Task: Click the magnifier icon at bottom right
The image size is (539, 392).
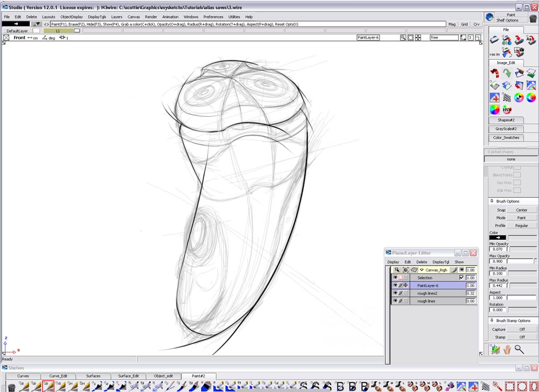Action: coord(519,349)
